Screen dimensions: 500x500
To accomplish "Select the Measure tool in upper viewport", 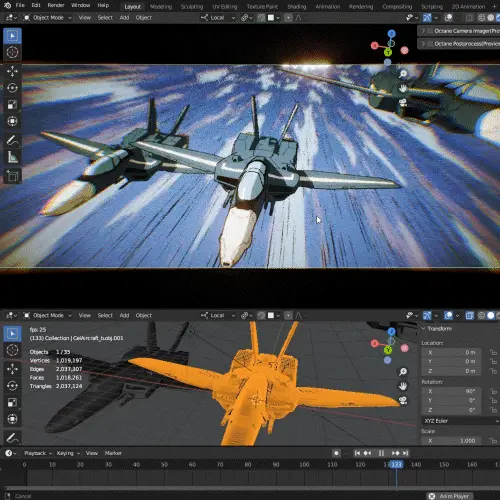I will (12, 157).
